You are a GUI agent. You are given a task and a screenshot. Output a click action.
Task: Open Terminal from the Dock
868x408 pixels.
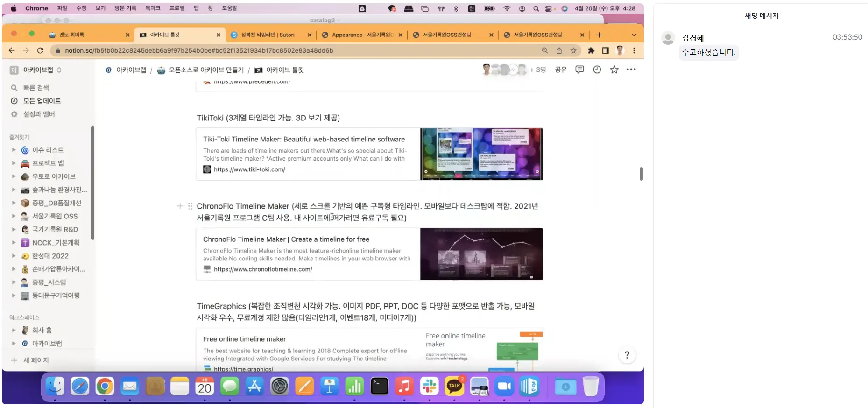(379, 386)
